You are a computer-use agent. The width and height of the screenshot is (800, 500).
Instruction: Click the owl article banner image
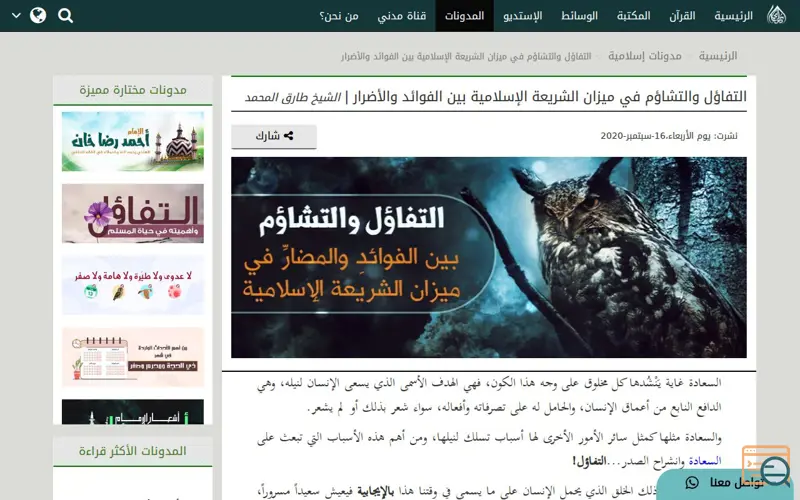pos(489,257)
